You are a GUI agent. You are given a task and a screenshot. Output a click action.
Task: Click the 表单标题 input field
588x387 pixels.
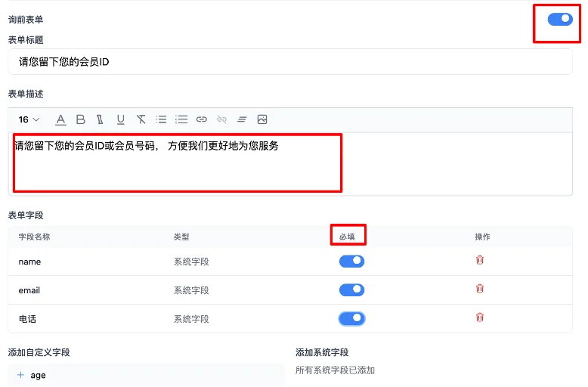(x=290, y=62)
